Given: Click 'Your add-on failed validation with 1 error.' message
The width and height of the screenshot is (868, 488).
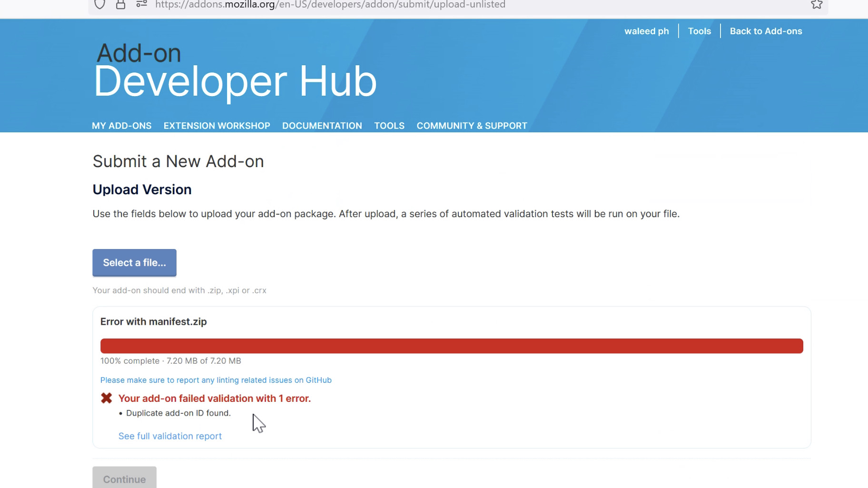Looking at the screenshot, I should [215, 398].
